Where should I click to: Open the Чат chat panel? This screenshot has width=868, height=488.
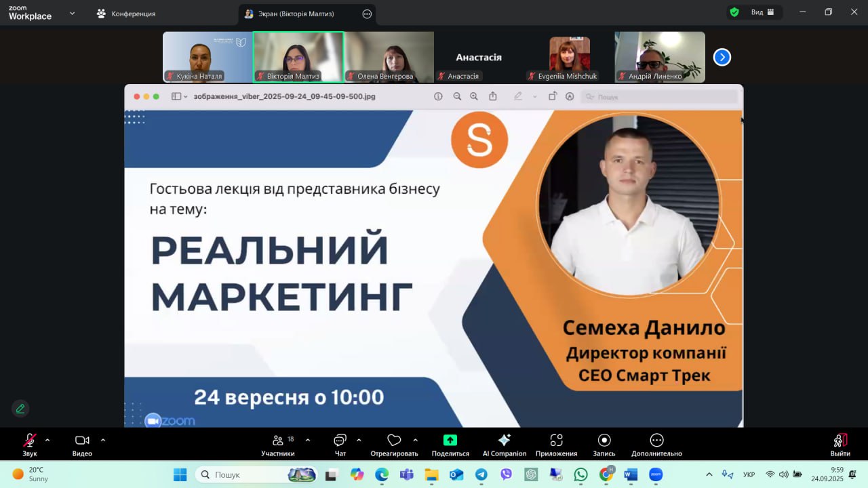click(340, 445)
